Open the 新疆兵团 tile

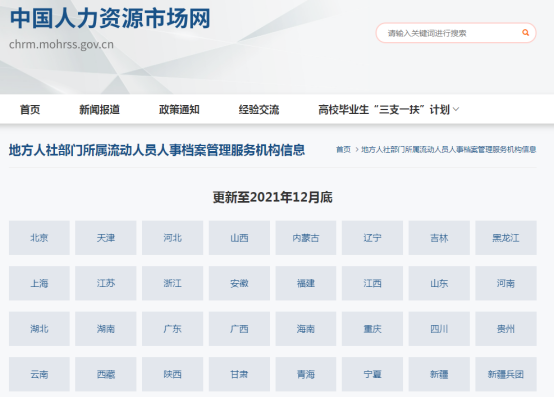pyautogui.click(x=506, y=374)
